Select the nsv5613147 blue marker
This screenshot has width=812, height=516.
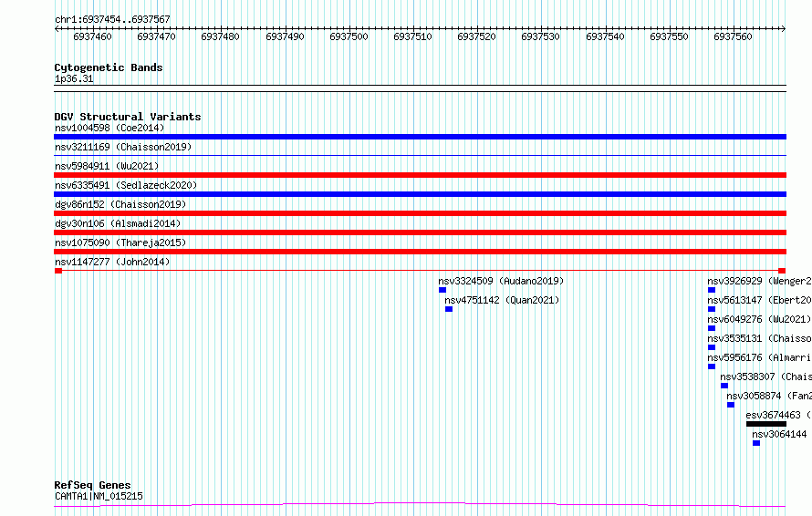pyautogui.click(x=712, y=309)
